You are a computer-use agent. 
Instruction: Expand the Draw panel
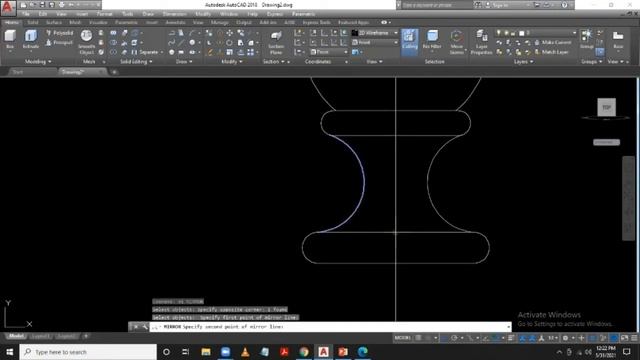[184, 62]
